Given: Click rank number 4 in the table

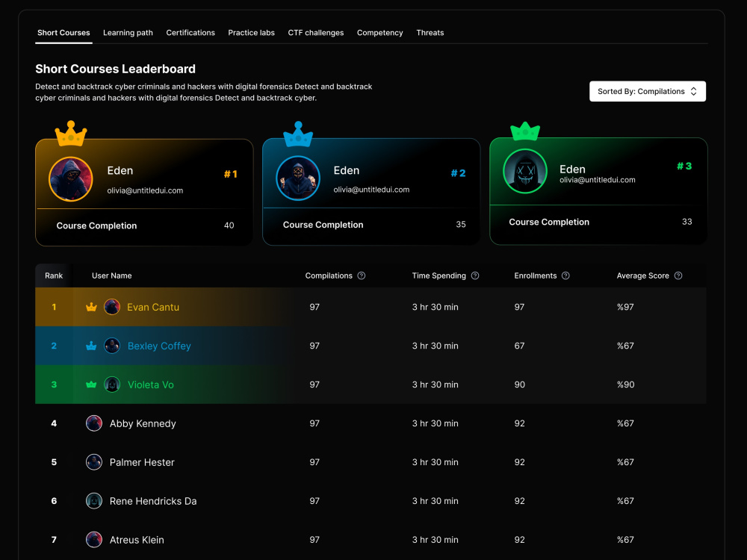Looking at the screenshot, I should pyautogui.click(x=54, y=423).
